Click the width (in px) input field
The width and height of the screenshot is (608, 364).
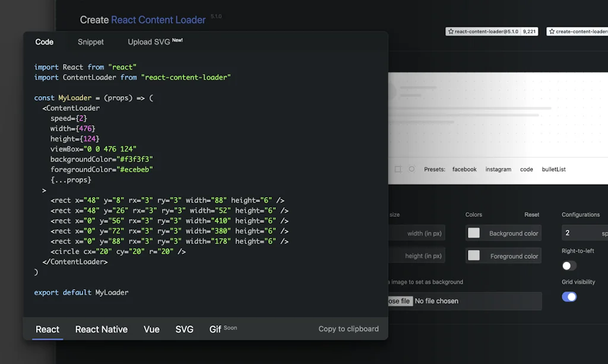pos(422,233)
